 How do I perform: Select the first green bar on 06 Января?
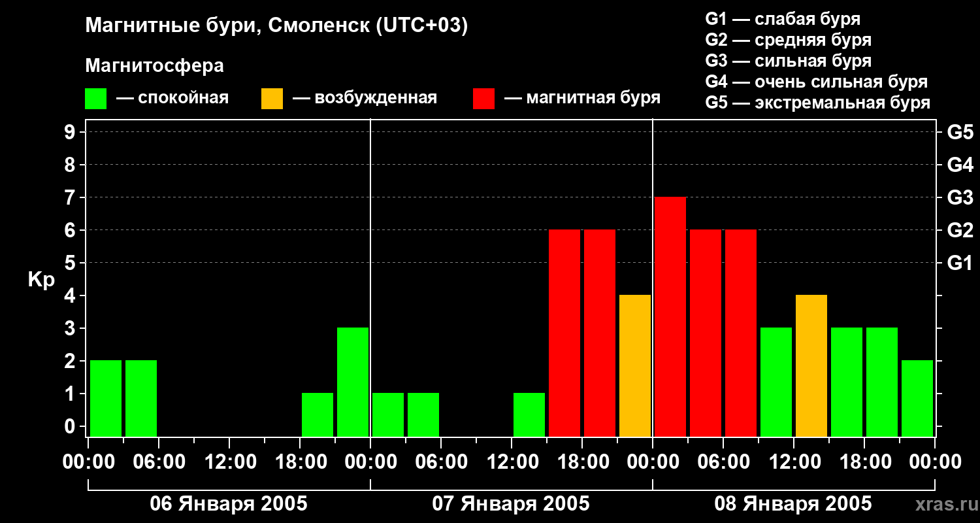click(x=106, y=398)
